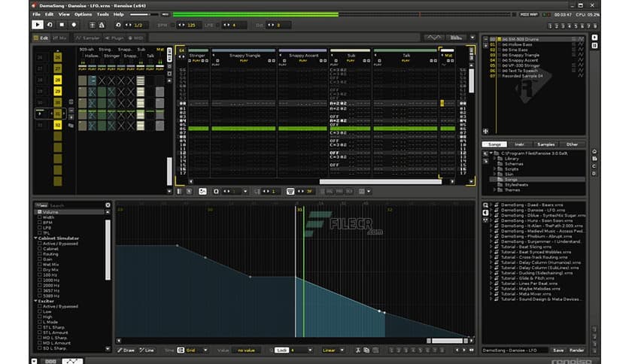This screenshot has width=629, height=364.
Task: Open Tutorial - Beat Slicing.xrns file
Action: 526,247
